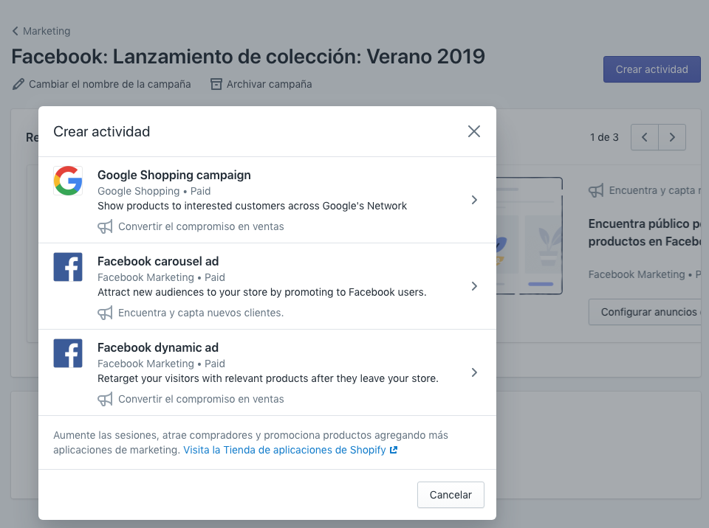The width and height of the screenshot is (709, 528).
Task: Go to previous recommendation arrow
Action: coord(644,137)
